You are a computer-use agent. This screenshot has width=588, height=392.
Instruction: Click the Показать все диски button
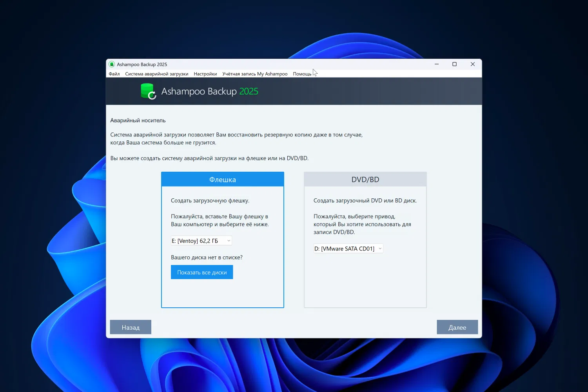tap(202, 272)
